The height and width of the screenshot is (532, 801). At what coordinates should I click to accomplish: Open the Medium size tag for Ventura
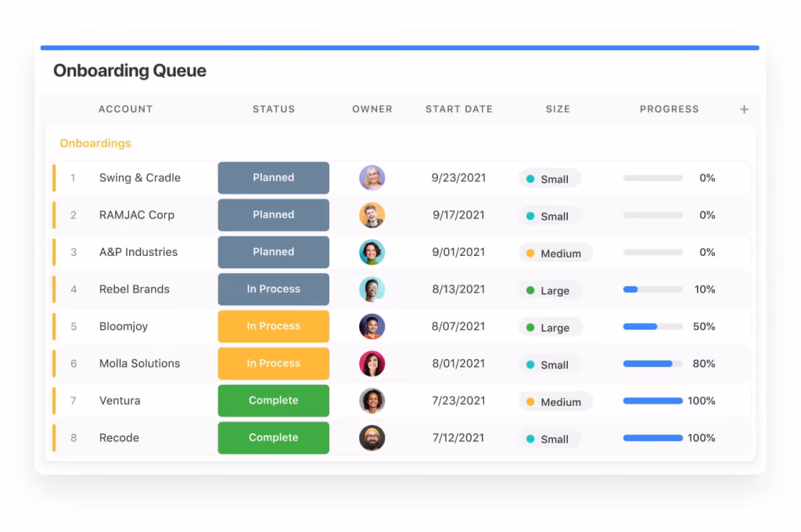[x=555, y=402]
